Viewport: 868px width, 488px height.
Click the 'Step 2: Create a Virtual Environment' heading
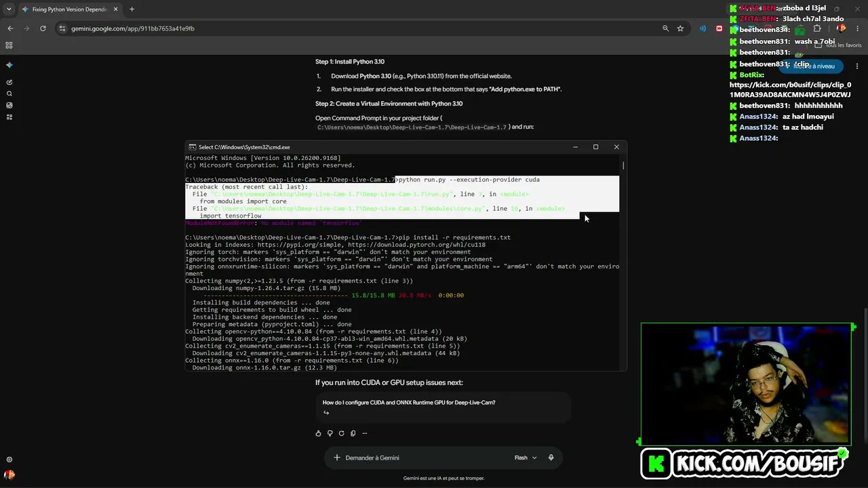(389, 104)
